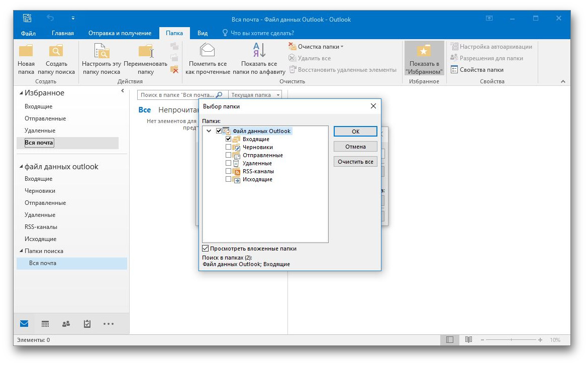This screenshot has height=366, width=588.
Task: Click the Очистить все button
Action: pyautogui.click(x=355, y=162)
